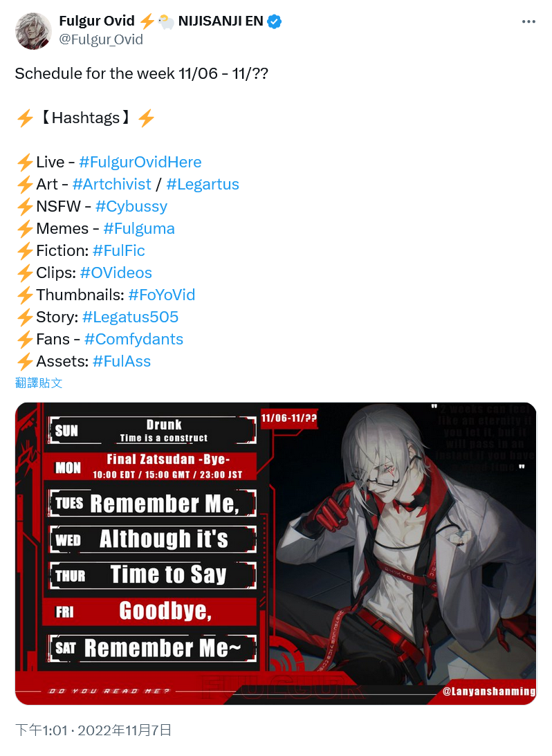Open the #FulgurOvidHere hashtag
Viewport: 552px width, 756px height.
pos(140,162)
